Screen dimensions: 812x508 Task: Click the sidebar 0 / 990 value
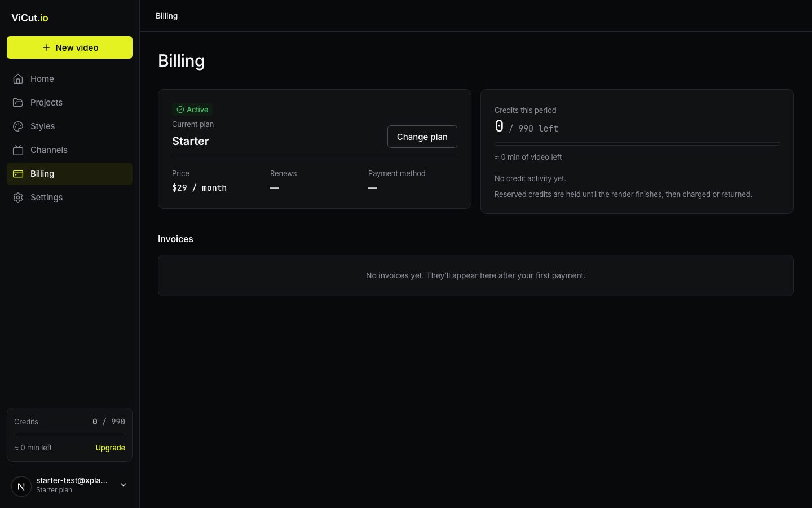click(x=109, y=422)
